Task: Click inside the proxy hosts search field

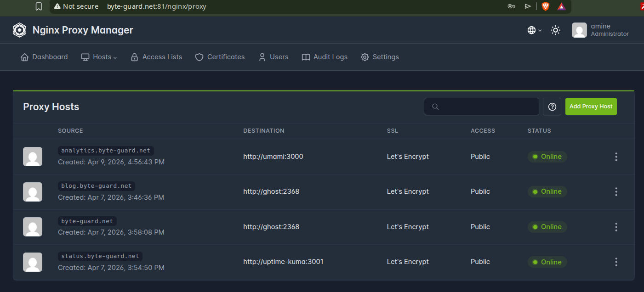Action: [481, 107]
